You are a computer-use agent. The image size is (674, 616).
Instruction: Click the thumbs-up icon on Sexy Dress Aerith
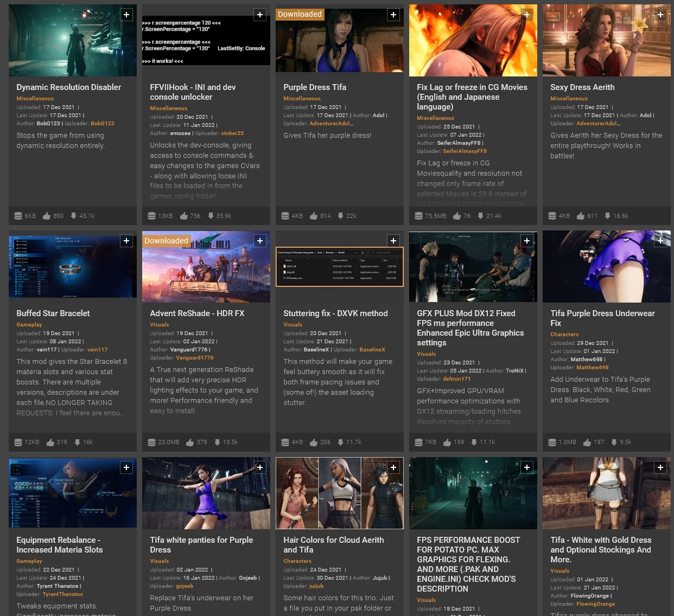(581, 216)
